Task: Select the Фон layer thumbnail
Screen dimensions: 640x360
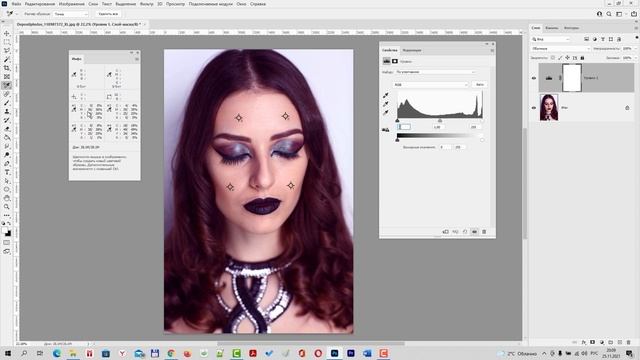Action: coord(549,107)
